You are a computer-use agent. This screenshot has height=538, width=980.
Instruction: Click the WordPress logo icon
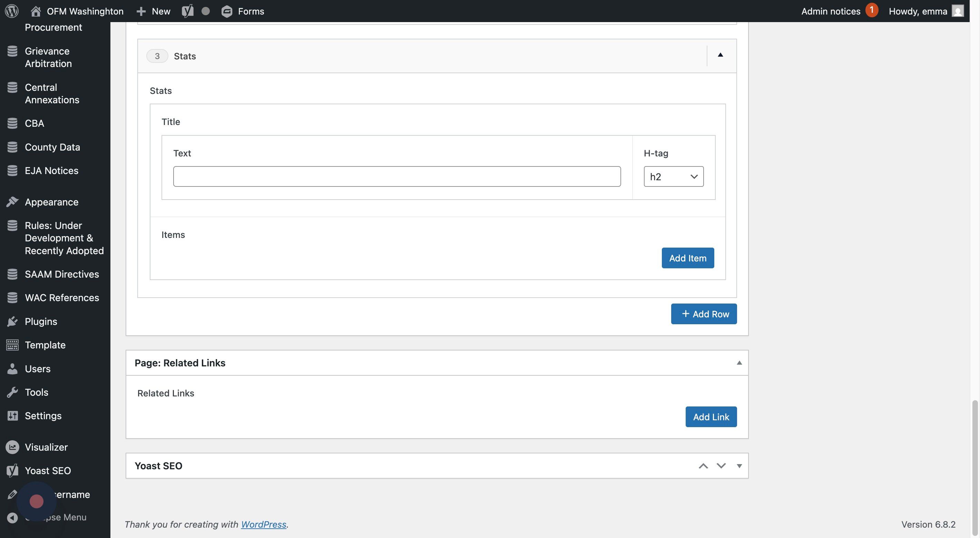[x=12, y=11]
